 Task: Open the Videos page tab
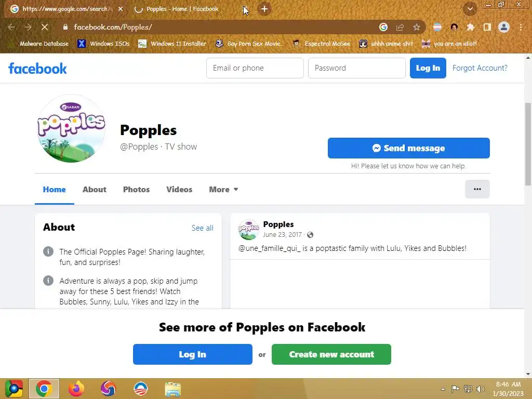[179, 189]
